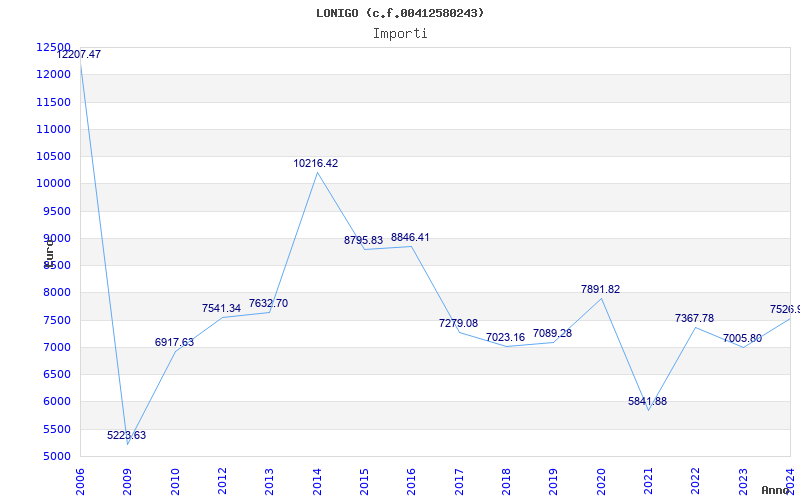This screenshot has height=500, width=800.
Task: Click the x-axis year 2021
Action: point(648,481)
